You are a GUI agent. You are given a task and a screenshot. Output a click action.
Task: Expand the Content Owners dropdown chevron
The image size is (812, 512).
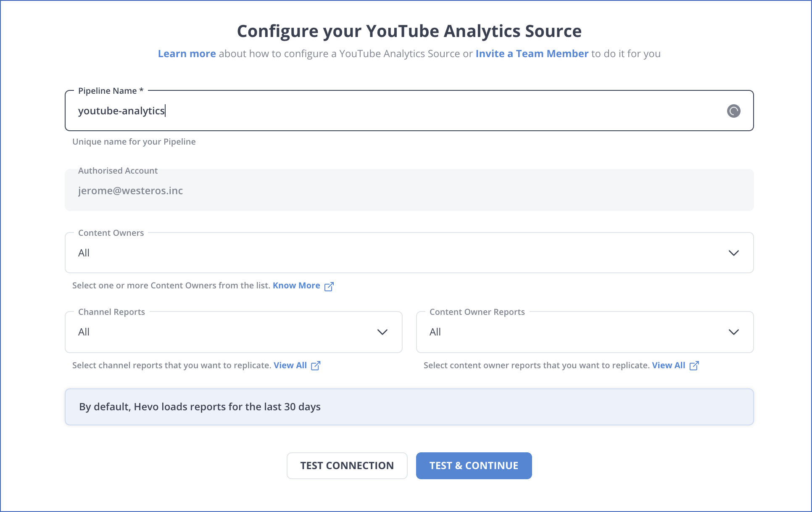click(733, 253)
